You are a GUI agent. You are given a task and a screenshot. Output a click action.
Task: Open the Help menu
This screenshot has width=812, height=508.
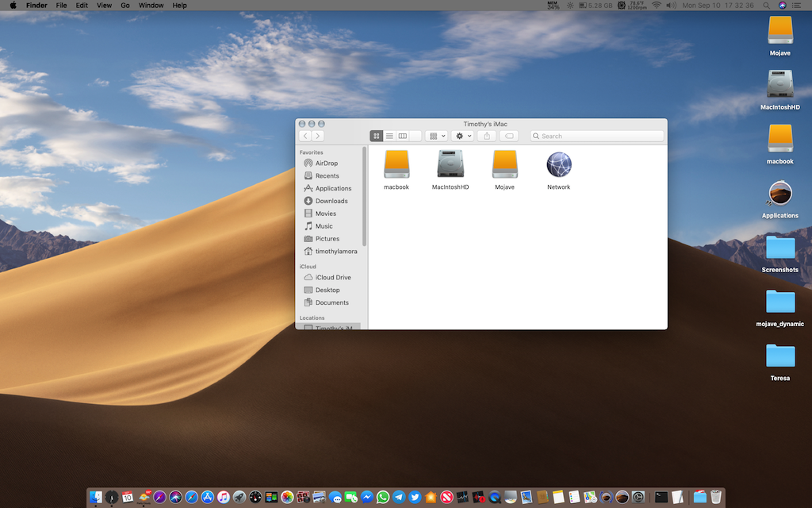pyautogui.click(x=179, y=6)
